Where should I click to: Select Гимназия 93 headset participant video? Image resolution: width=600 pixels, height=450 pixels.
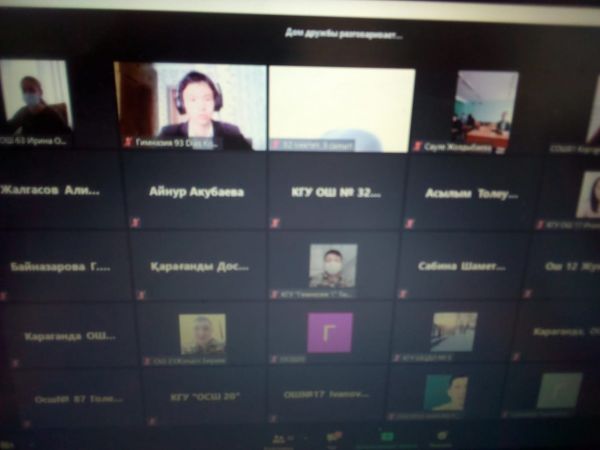pyautogui.click(x=190, y=105)
